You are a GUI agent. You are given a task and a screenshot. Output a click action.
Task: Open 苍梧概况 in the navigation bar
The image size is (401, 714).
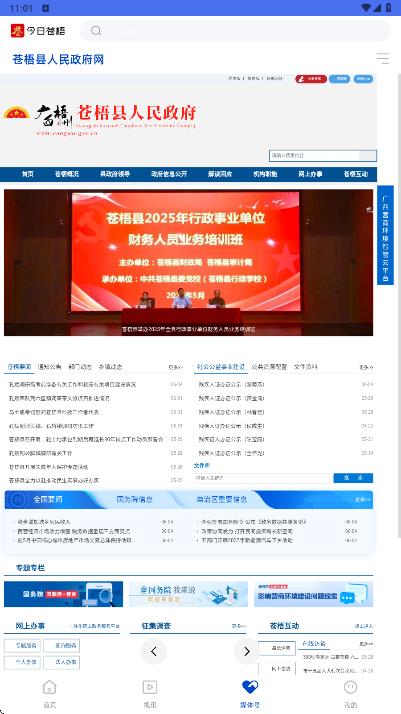coord(67,174)
